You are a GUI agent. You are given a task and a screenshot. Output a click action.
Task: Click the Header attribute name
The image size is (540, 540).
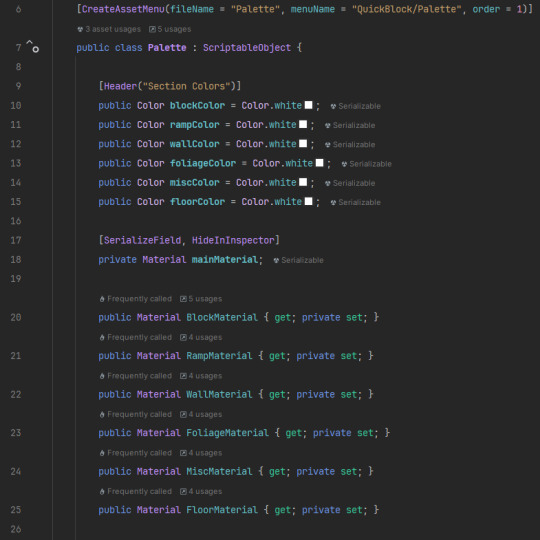pyautogui.click(x=121, y=86)
